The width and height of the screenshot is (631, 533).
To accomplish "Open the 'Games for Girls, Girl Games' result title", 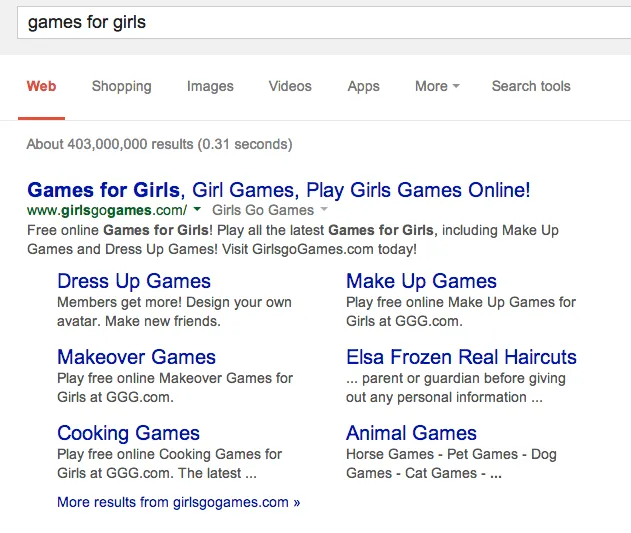I will point(278,190).
